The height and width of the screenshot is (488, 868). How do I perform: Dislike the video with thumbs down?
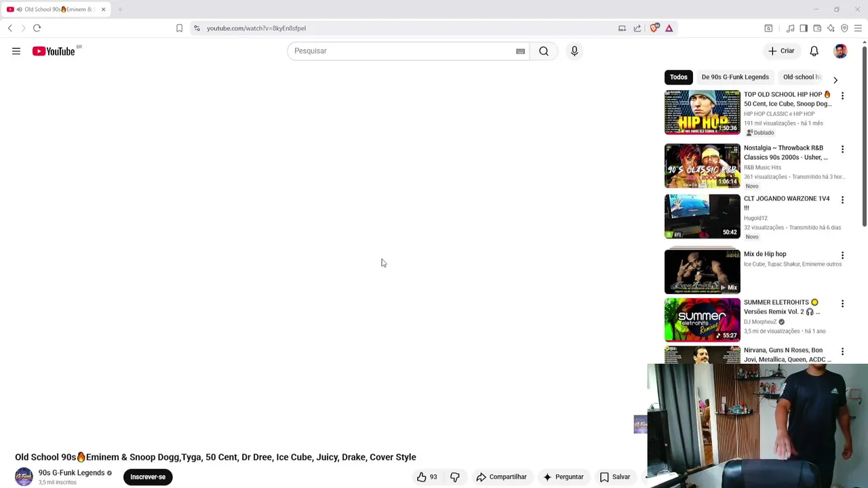click(455, 477)
